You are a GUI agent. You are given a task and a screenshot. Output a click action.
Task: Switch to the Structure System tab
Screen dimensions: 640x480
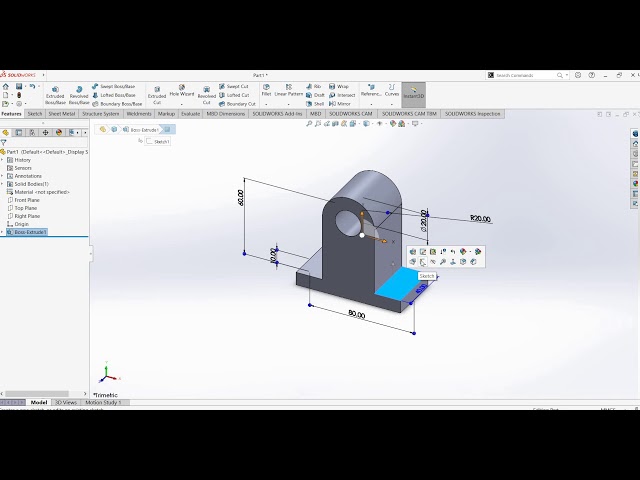(101, 114)
